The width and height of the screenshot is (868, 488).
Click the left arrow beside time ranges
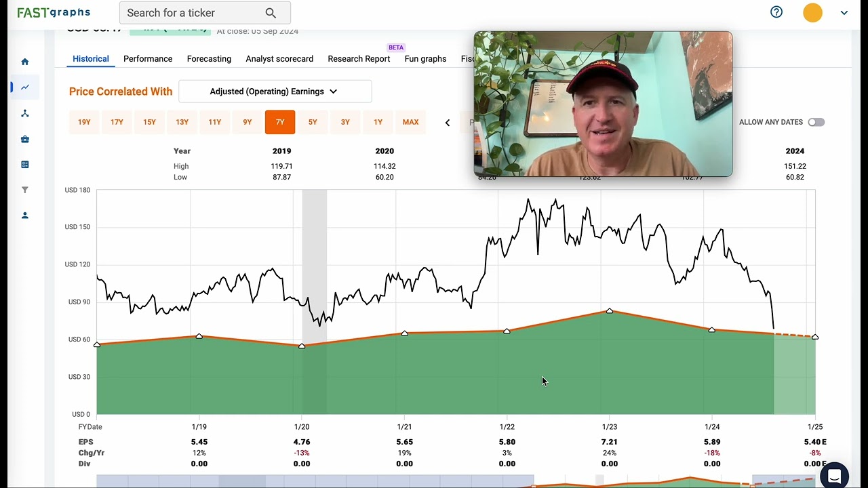tap(448, 123)
